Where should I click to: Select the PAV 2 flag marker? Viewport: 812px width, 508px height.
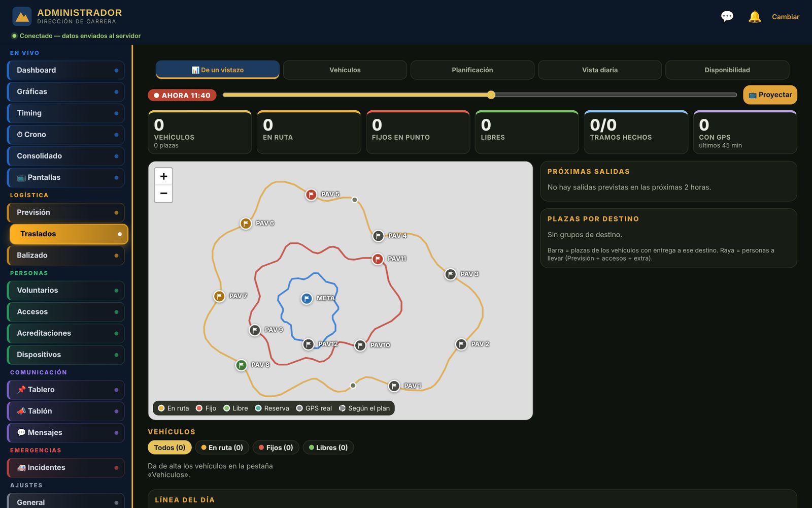tap(461, 344)
